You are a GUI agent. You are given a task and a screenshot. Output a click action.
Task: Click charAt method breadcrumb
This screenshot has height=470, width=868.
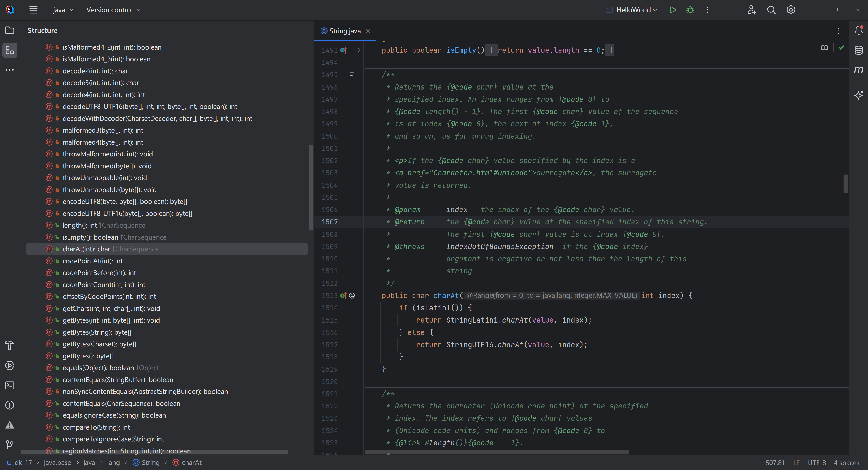[187, 462]
